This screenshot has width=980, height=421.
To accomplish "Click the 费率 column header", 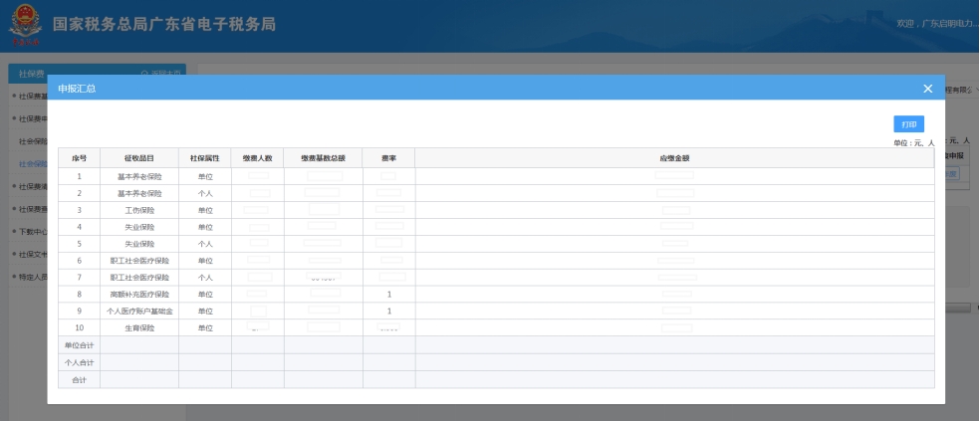I will (x=388, y=158).
